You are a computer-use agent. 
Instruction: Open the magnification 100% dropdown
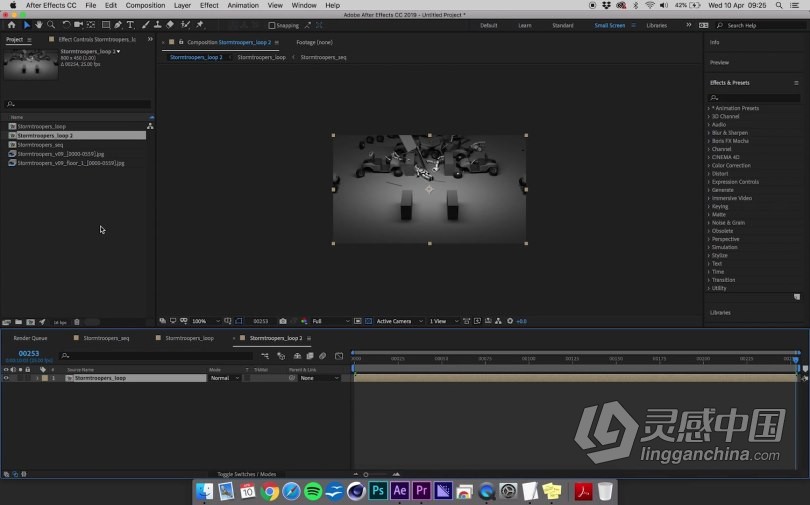206,321
